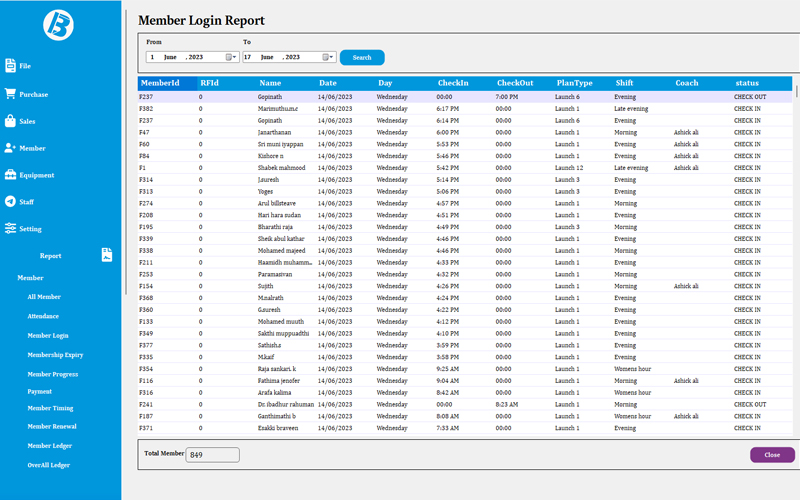This screenshot has width=800, height=500.
Task: Open the Sales menu label
Action: [x=27, y=121]
